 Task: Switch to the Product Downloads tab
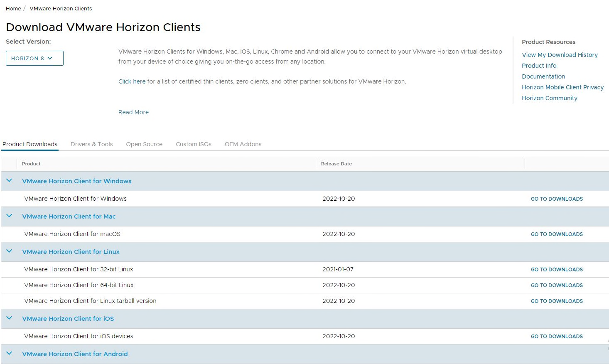point(30,144)
